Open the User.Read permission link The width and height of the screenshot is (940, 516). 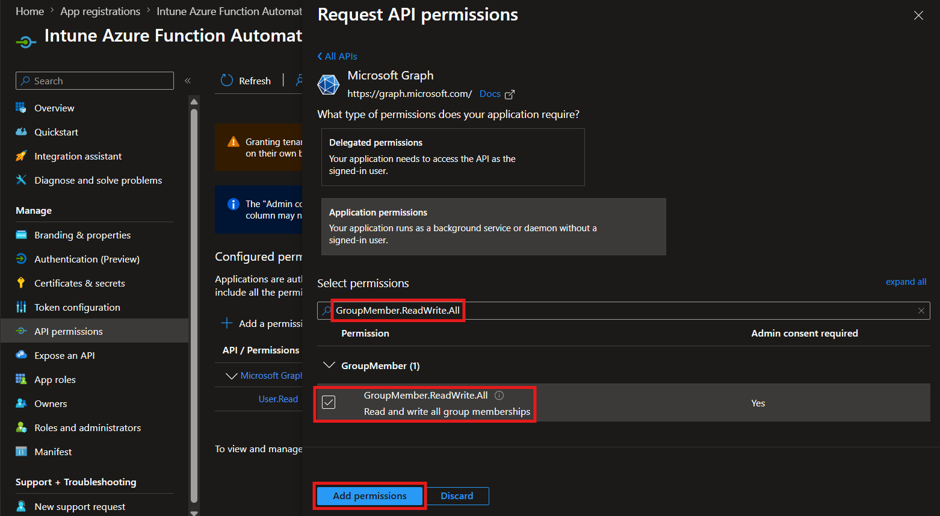[x=278, y=399]
